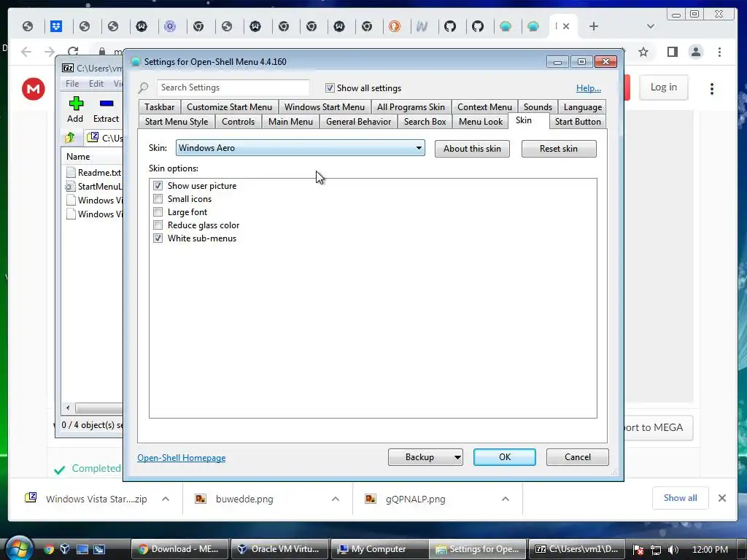Reload page with refresh icon
Screen dimensions: 747x560
tap(73, 52)
